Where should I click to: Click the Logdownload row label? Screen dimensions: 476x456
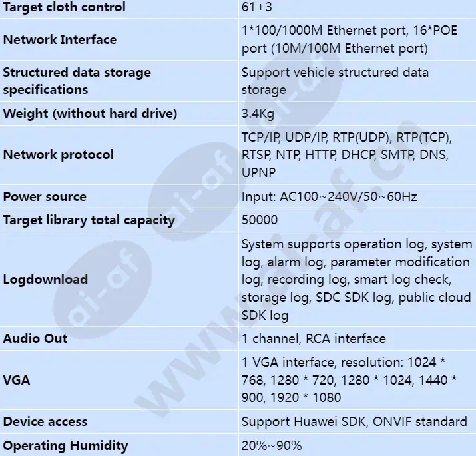(x=45, y=280)
